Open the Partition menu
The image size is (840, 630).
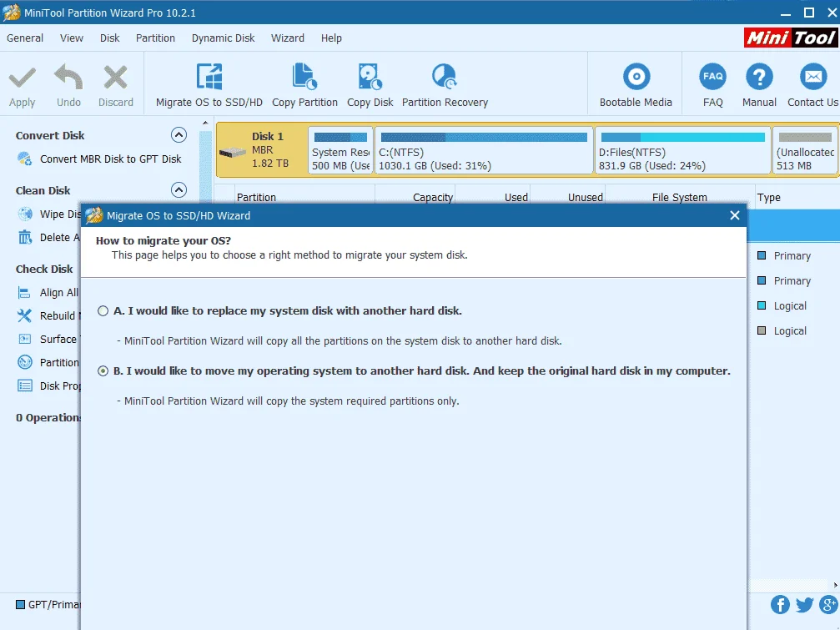tap(155, 38)
